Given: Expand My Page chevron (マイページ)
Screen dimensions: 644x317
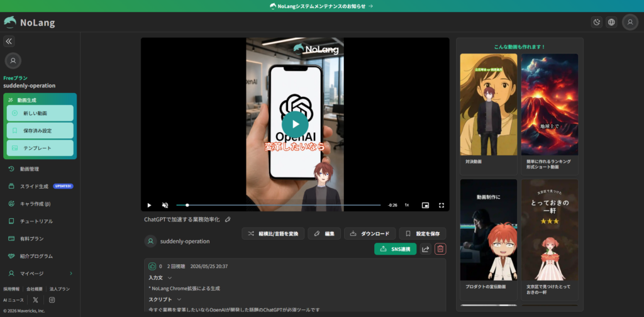Looking at the screenshot, I should click(x=70, y=274).
